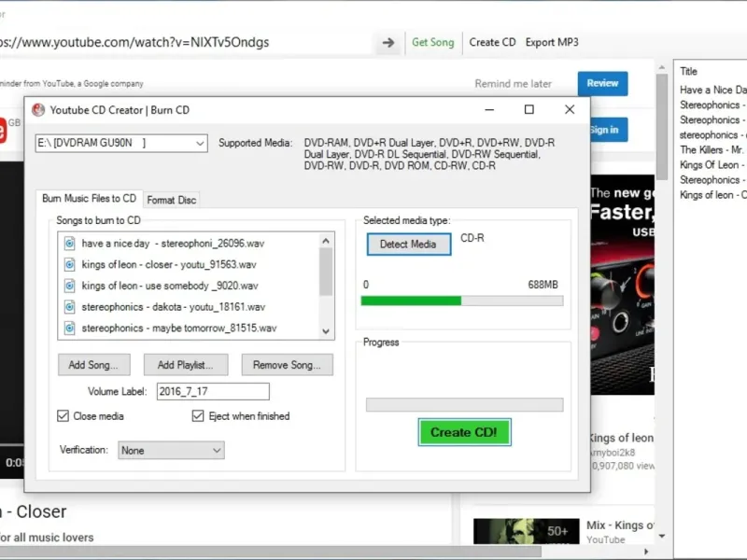The width and height of the screenshot is (747, 560).
Task: Click the Add Song... button
Action: pyautogui.click(x=94, y=365)
